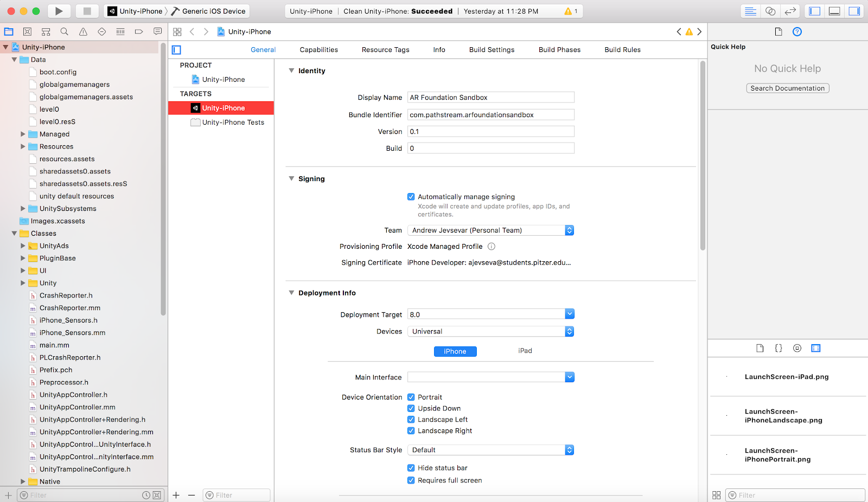The width and height of the screenshot is (868, 502).
Task: Open the Report navigator
Action: point(157,32)
